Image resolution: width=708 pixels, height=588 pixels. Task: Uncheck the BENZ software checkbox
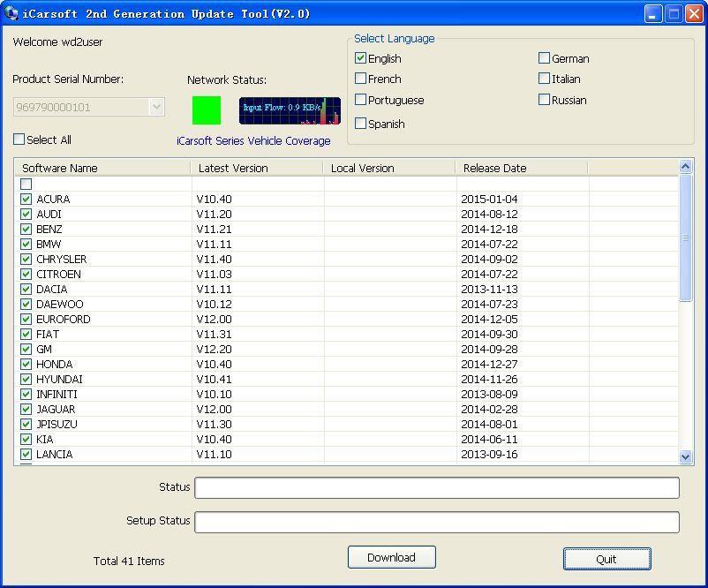point(26,229)
